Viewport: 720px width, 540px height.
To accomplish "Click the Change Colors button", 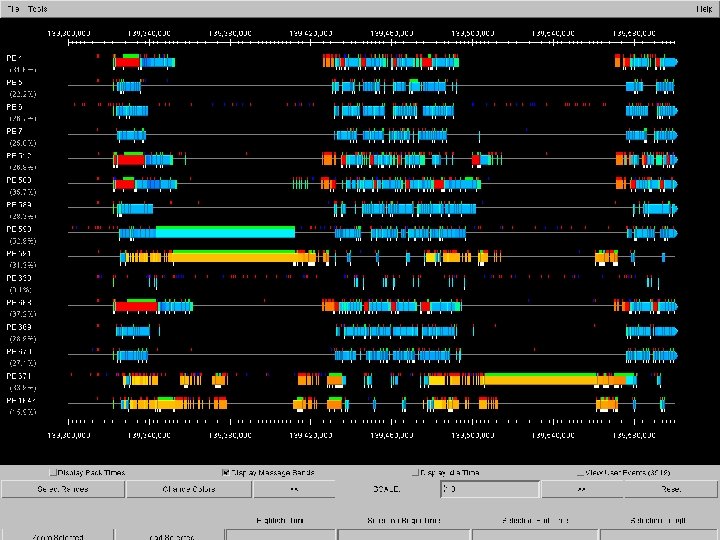I will coord(189,489).
